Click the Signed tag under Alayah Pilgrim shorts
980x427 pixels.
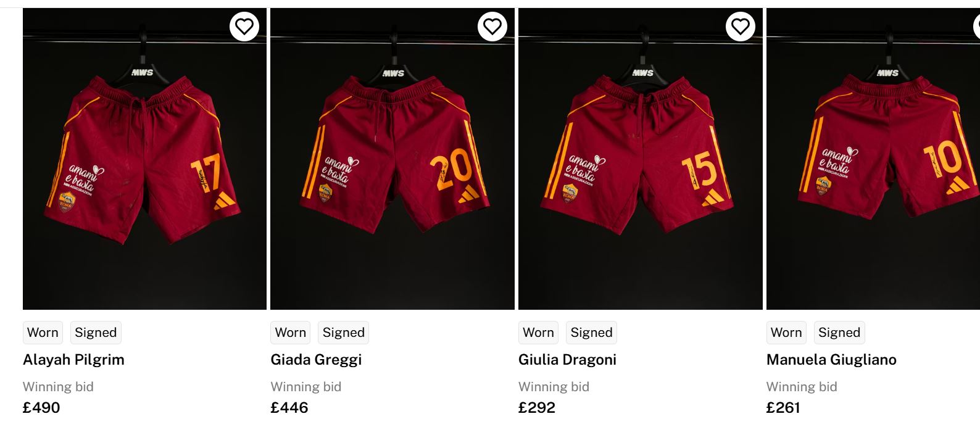[96, 333]
